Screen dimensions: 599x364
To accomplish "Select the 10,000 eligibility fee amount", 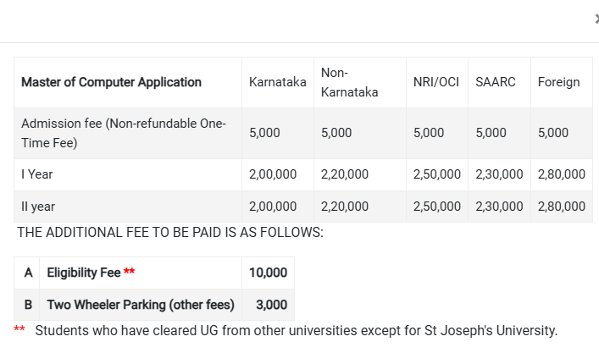I will [x=269, y=273].
